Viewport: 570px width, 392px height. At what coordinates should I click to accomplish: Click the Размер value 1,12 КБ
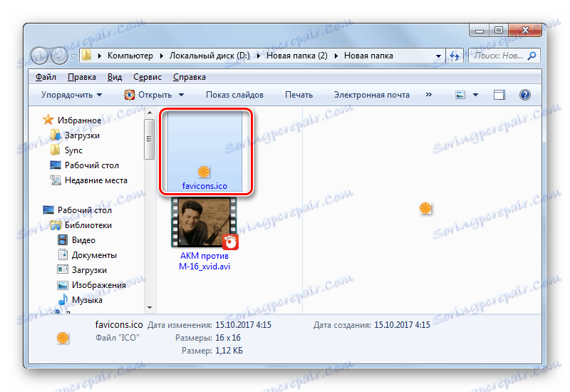(x=229, y=351)
